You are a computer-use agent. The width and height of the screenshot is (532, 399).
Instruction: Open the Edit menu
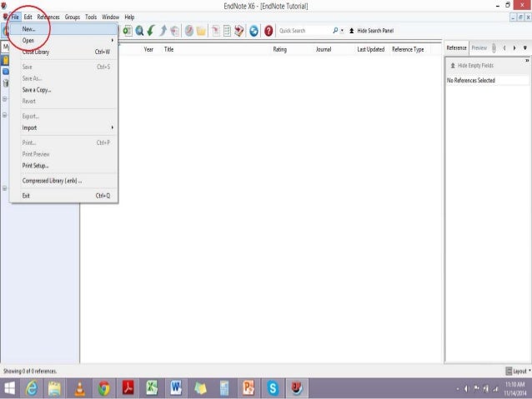pyautogui.click(x=28, y=17)
